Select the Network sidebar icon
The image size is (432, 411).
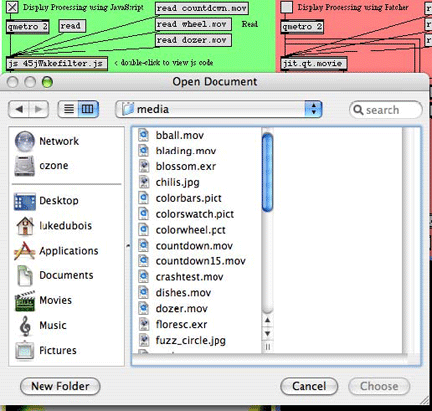(24, 141)
